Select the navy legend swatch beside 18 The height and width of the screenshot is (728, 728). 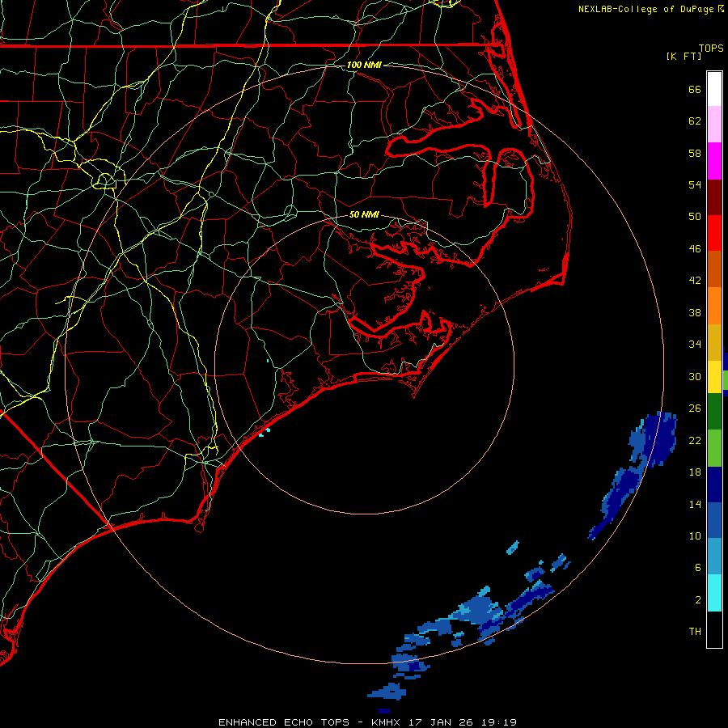click(x=714, y=485)
